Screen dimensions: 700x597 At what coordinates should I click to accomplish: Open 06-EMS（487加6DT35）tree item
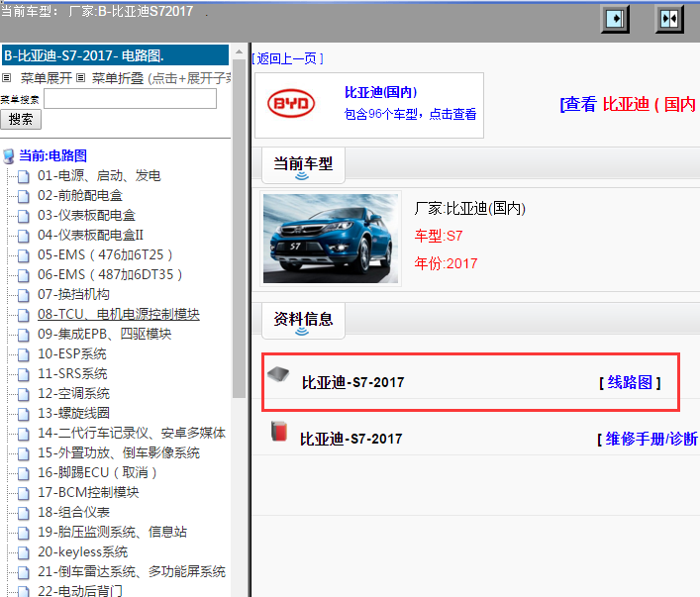[110, 274]
